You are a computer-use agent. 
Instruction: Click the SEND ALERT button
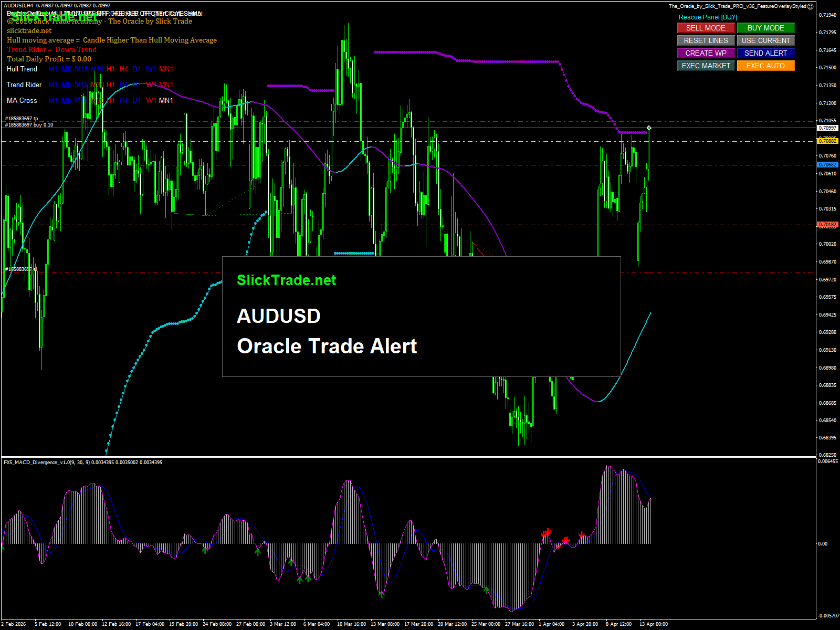click(x=765, y=53)
